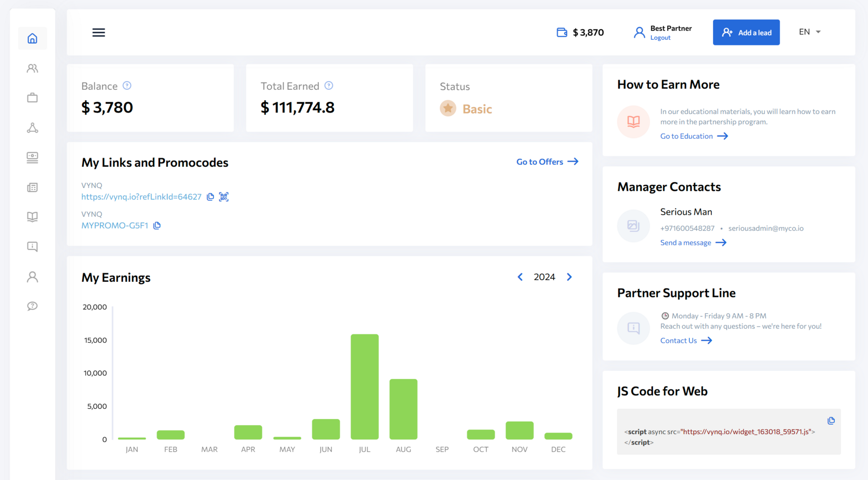Copy the MYPROMO-G5F1 promocode
Viewport: 868px width, 480px height.
157,226
